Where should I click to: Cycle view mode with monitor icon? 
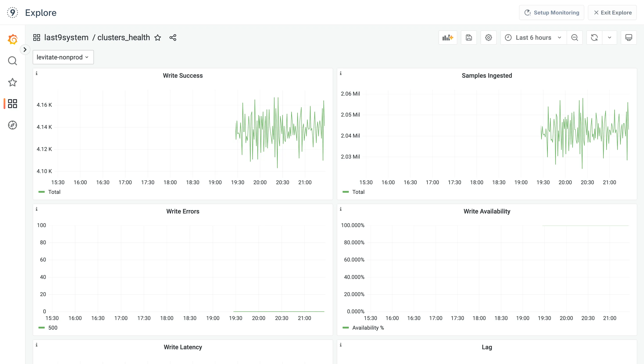point(629,38)
